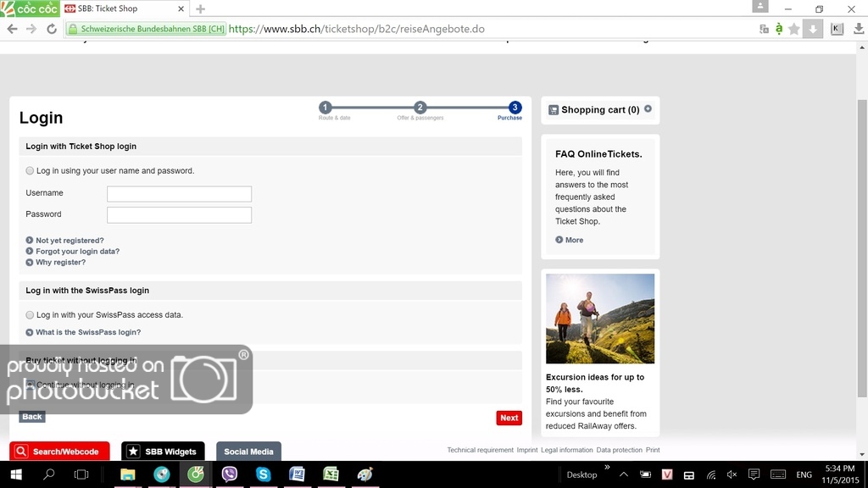
Task: Open 'Forgot your login data?' link
Action: click(77, 251)
